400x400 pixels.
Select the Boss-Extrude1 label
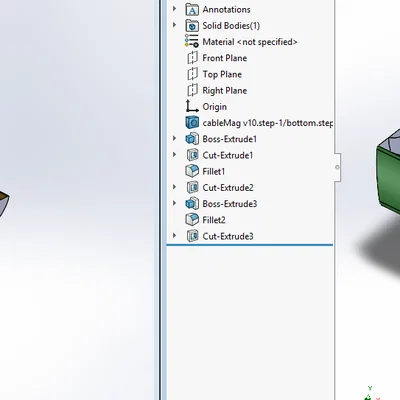[x=230, y=139]
